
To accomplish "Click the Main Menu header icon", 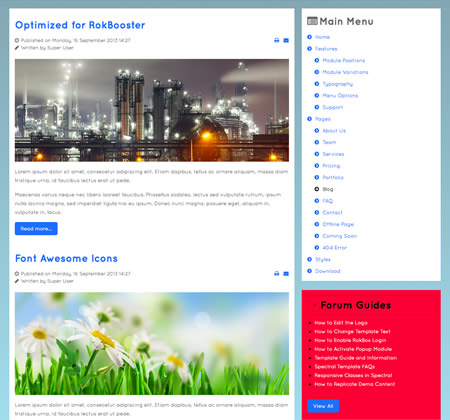I will [x=312, y=21].
